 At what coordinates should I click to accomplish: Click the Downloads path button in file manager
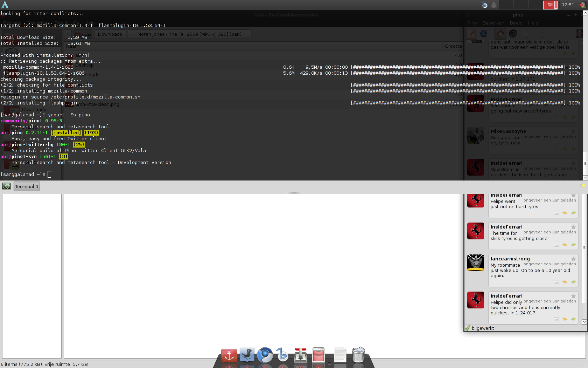point(110,34)
